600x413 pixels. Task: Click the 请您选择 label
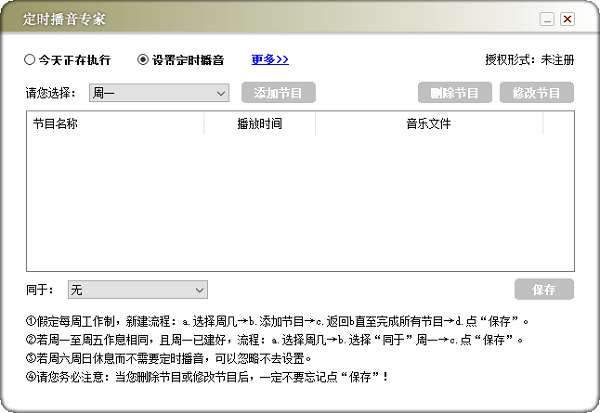tap(51, 93)
